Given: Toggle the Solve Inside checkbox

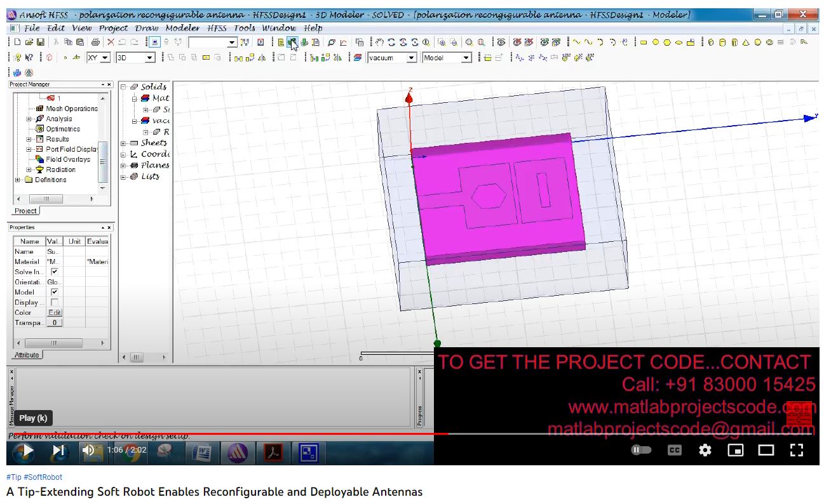Looking at the screenshot, I should 54,272.
